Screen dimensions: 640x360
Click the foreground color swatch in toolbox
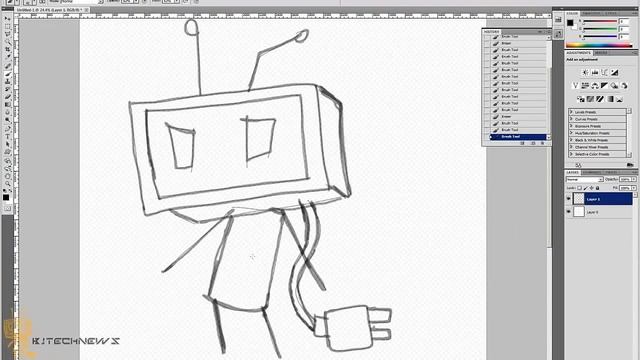6,197
